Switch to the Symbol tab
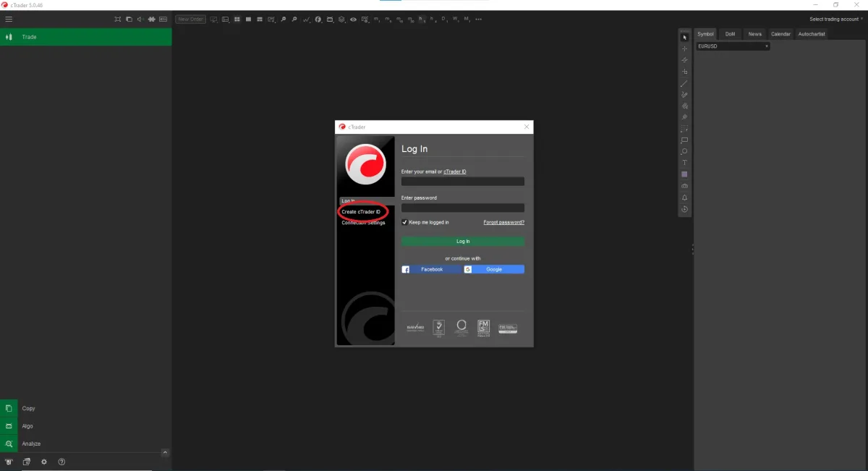The height and width of the screenshot is (471, 868). (705, 34)
